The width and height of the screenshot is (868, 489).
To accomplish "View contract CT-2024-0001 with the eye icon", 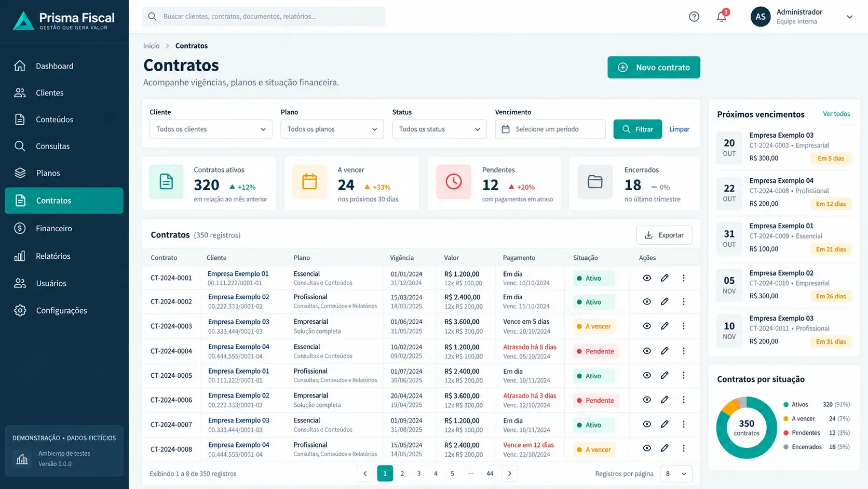I will 647,278.
